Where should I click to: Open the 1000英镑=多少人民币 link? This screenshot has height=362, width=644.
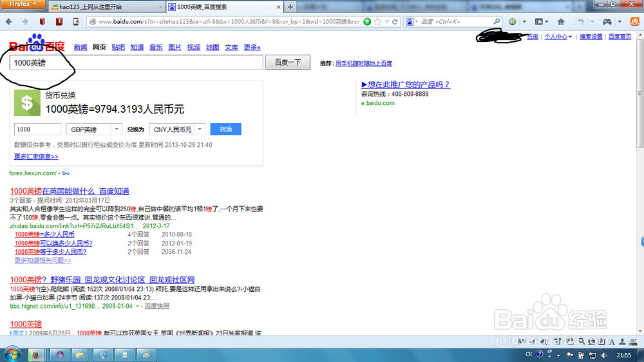[x=44, y=234]
